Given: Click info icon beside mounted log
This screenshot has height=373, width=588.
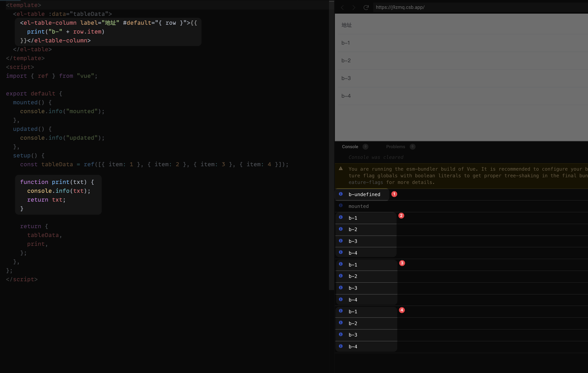Looking at the screenshot, I should point(341,206).
